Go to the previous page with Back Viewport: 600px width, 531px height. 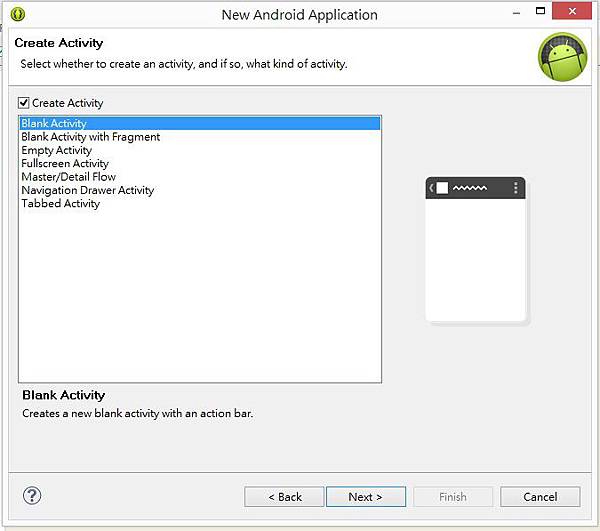click(x=284, y=497)
